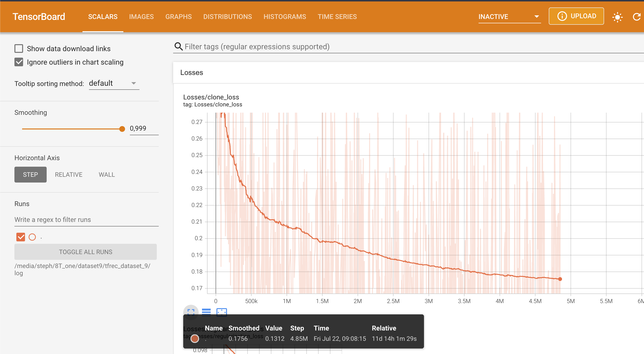Click the TensorBoard logo text
The image size is (644, 354).
tap(39, 17)
